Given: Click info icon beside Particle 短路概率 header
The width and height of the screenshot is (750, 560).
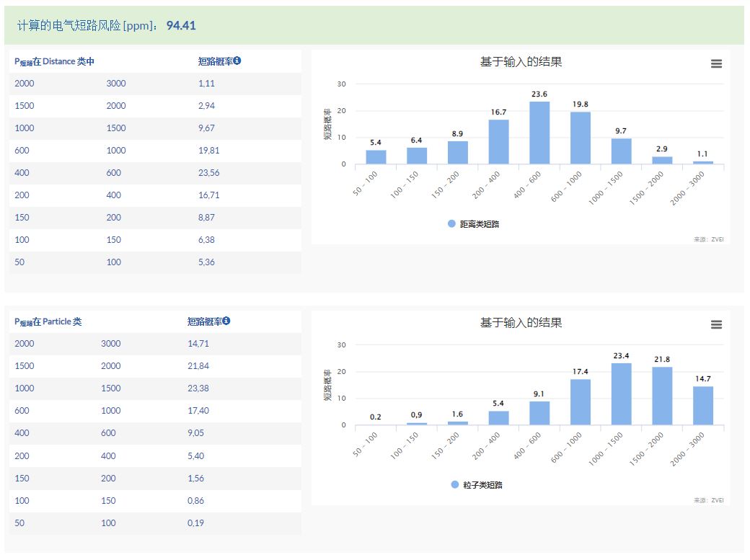Looking at the screenshot, I should tap(226, 321).
